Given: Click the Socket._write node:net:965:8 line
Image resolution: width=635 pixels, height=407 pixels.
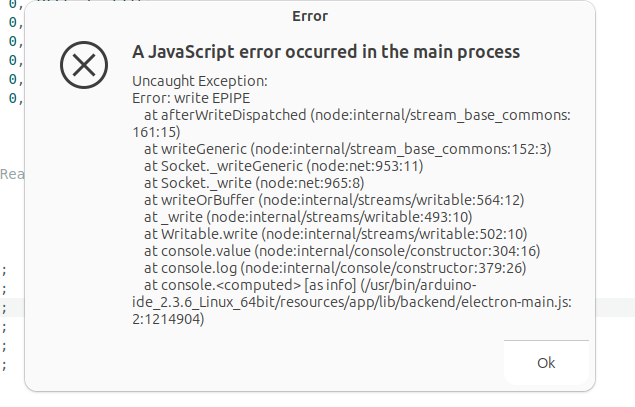Looking at the screenshot, I should (x=254, y=183).
